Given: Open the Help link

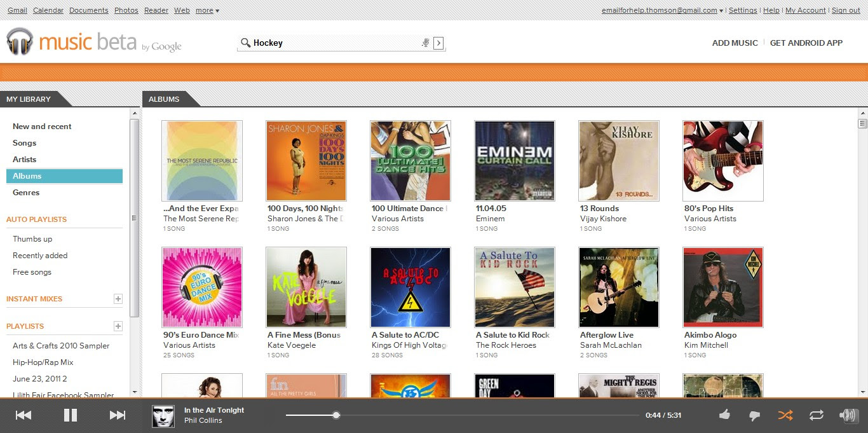Looking at the screenshot, I should [x=771, y=10].
